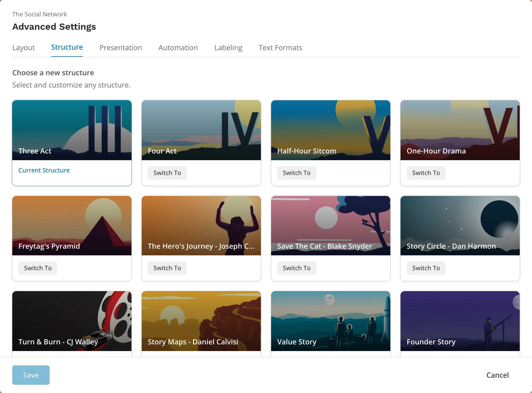This screenshot has height=393, width=532.
Task: Select the Hero's Journey thumbnail
Action: coord(201,226)
